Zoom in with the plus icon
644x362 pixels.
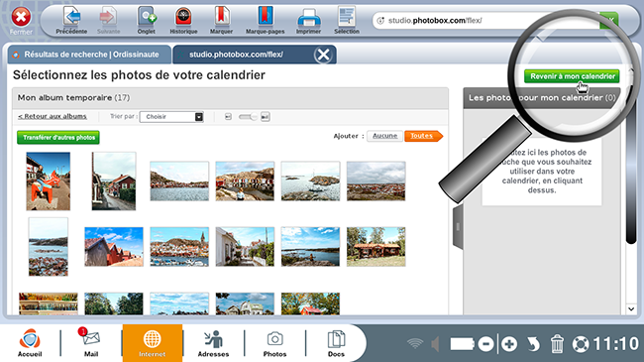pyautogui.click(x=509, y=344)
